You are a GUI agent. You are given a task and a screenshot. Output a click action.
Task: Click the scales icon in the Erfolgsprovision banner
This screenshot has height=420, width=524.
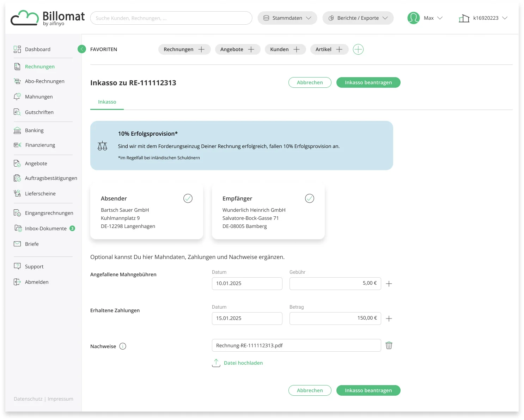pyautogui.click(x=102, y=146)
